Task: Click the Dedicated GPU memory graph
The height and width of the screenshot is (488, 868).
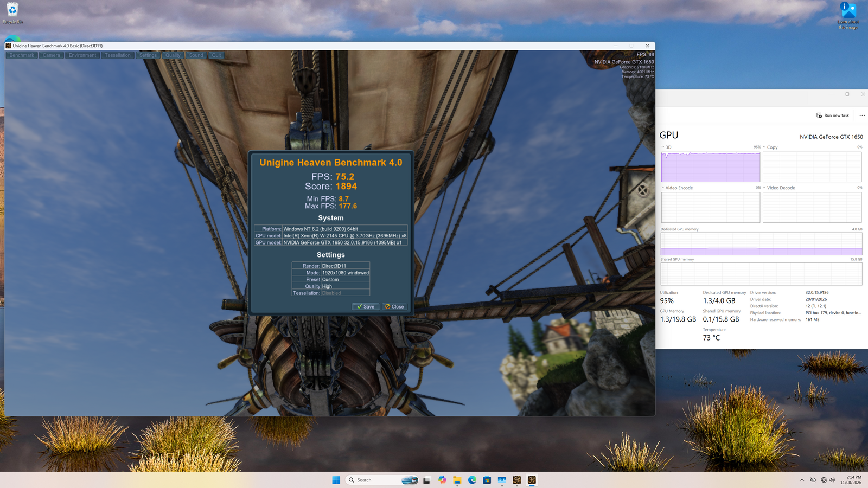Action: point(761,244)
